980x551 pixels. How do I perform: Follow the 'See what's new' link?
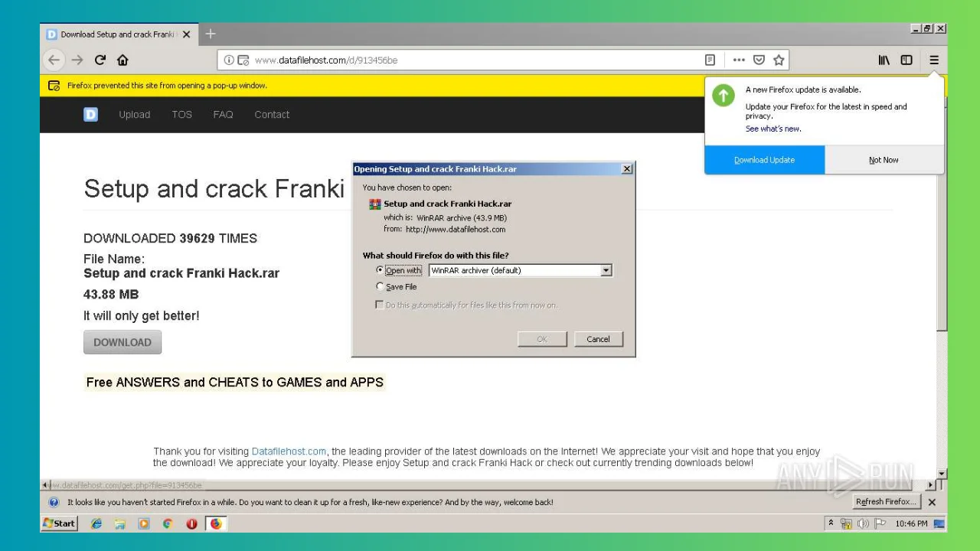[773, 129]
